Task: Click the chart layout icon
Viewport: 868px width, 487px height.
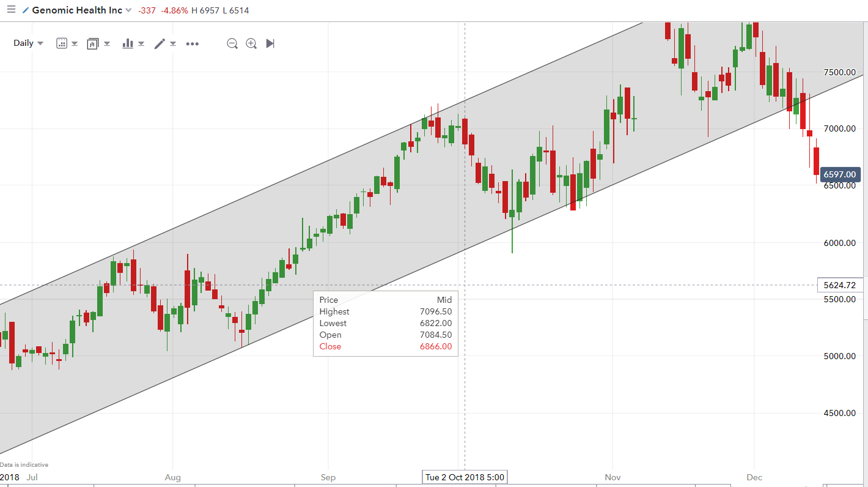Action: 92,43
